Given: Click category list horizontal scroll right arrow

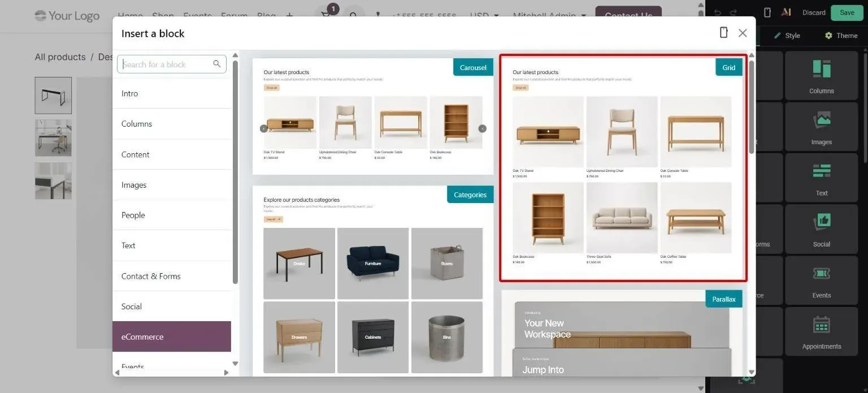Looking at the screenshot, I should click(226, 373).
